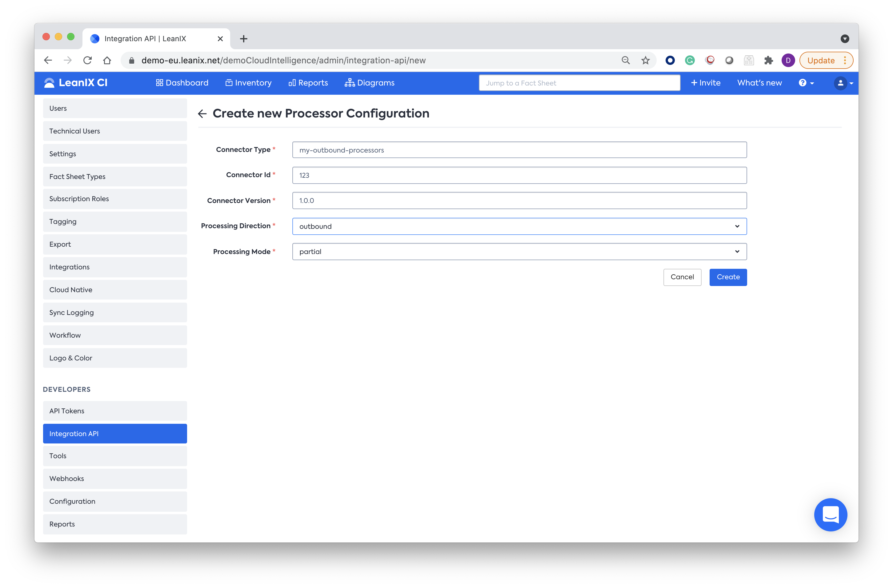Viewport: 893px width, 588px height.
Task: Open Fact Sheet Types in sidebar
Action: click(115, 177)
